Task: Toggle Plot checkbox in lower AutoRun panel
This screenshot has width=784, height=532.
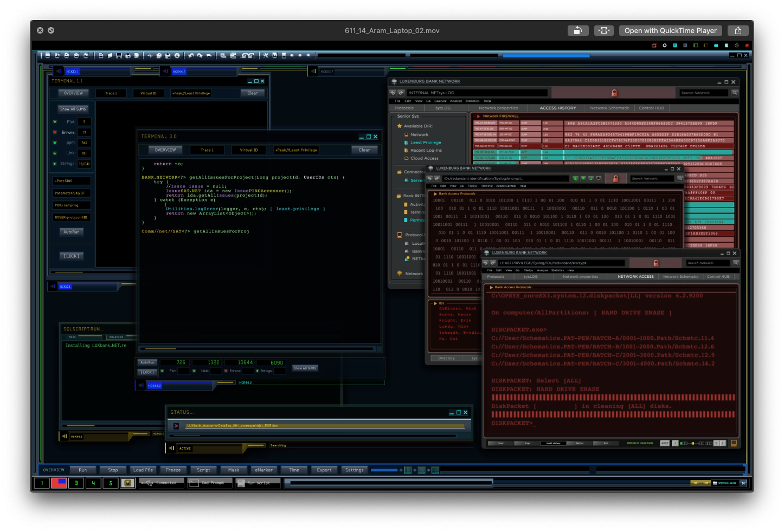Action: (162, 371)
